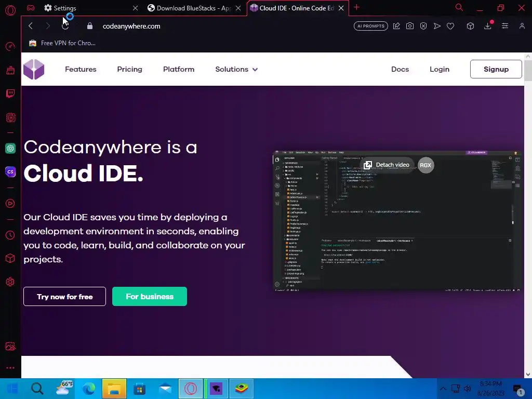This screenshot has width=532, height=399.
Task: Open the Pricing page
Action: 129,69
